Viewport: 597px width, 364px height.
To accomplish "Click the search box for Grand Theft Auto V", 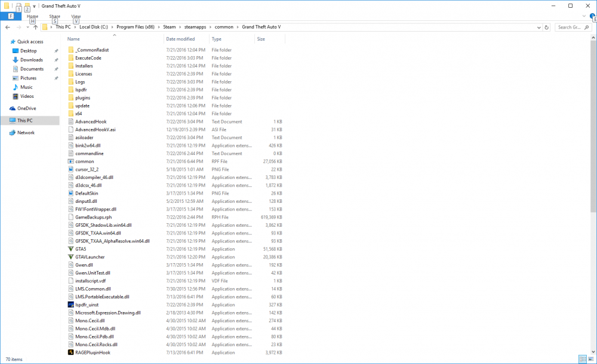I will (573, 27).
